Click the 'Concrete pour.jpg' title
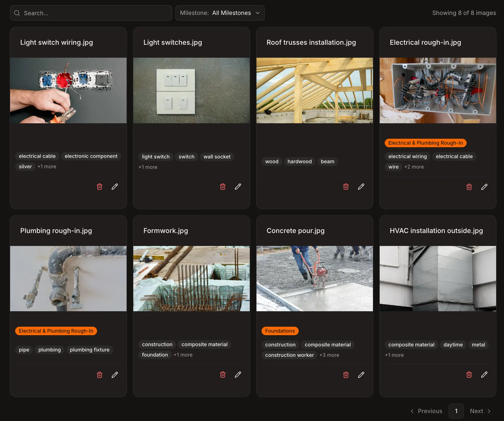The height and width of the screenshot is (421, 504). [x=295, y=231]
